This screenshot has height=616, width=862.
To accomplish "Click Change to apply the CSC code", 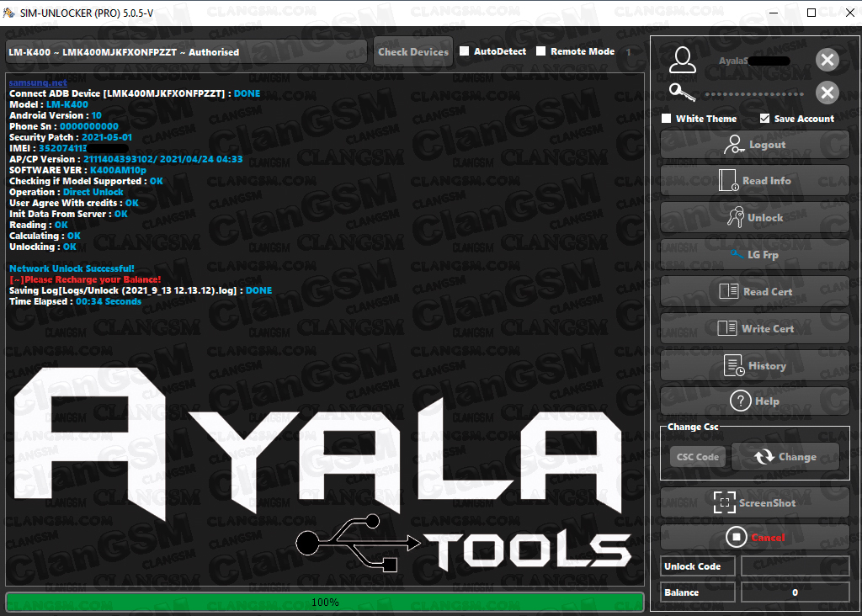I will click(785, 457).
